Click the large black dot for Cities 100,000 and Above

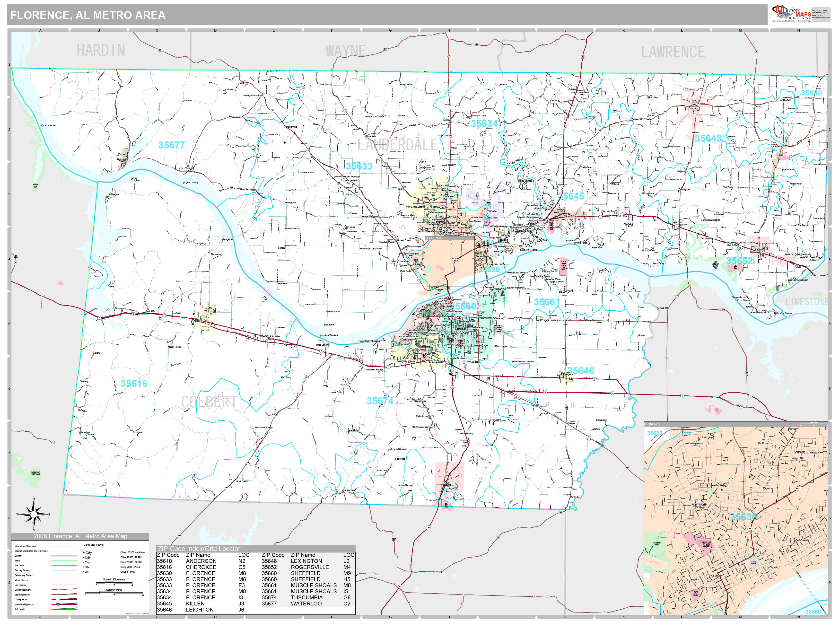[84, 552]
